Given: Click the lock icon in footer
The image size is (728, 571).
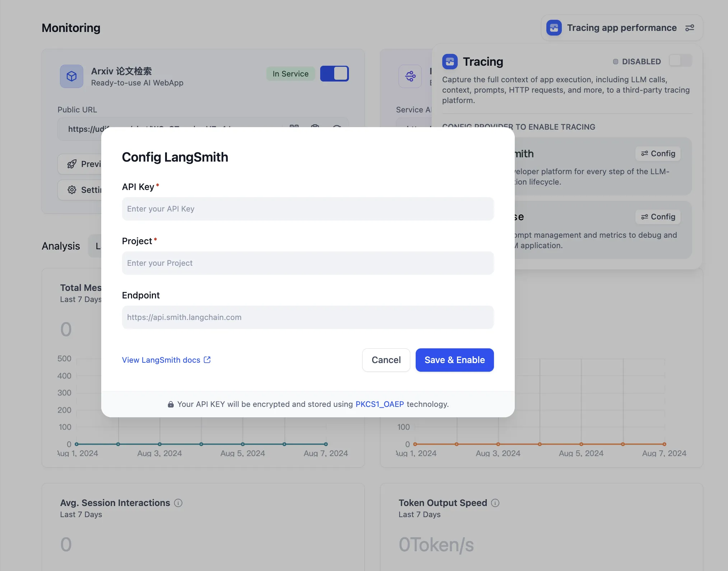Looking at the screenshot, I should (171, 404).
